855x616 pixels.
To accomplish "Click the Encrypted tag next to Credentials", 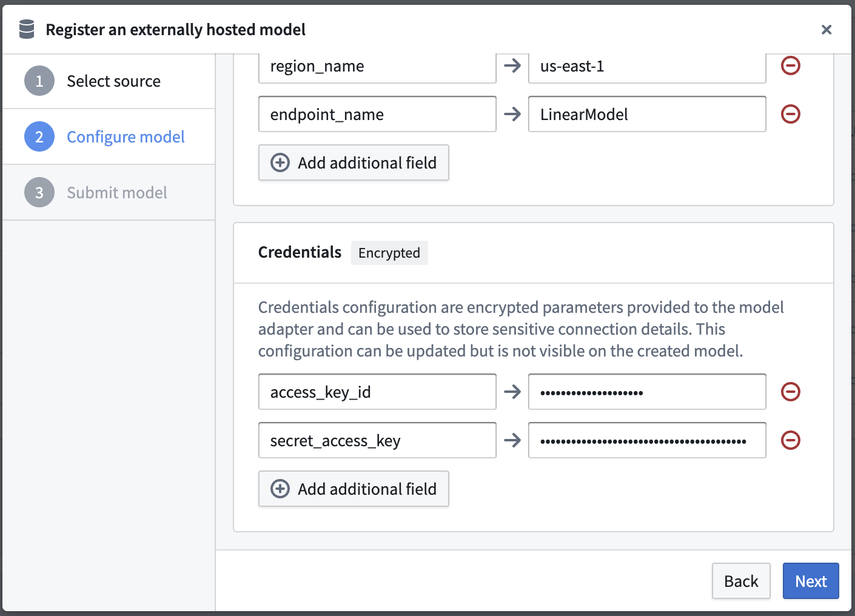I will [x=389, y=253].
